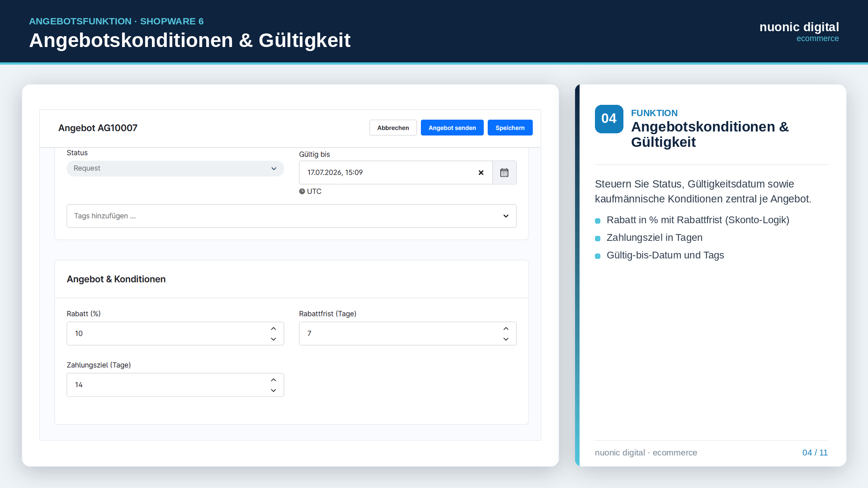The width and height of the screenshot is (868, 488).
Task: Save with the Speichern button
Action: [510, 128]
